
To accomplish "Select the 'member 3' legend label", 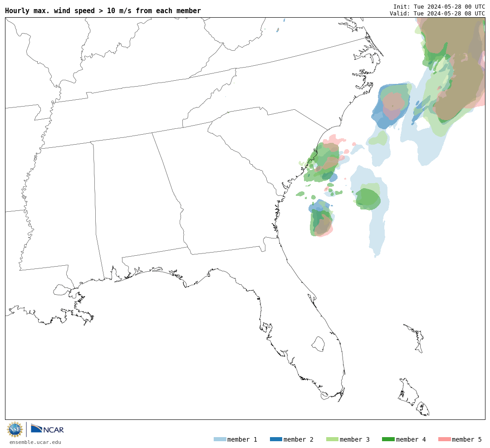I will [355, 439].
